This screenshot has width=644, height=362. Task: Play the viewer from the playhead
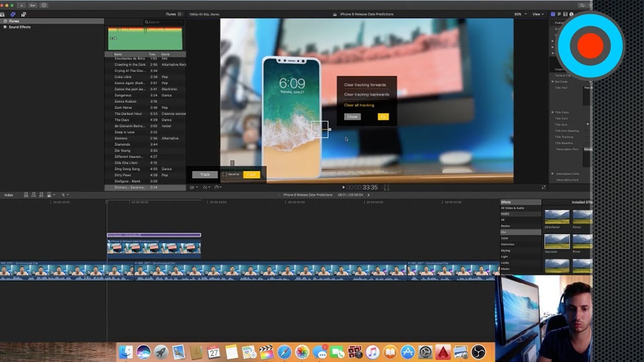coord(344,188)
